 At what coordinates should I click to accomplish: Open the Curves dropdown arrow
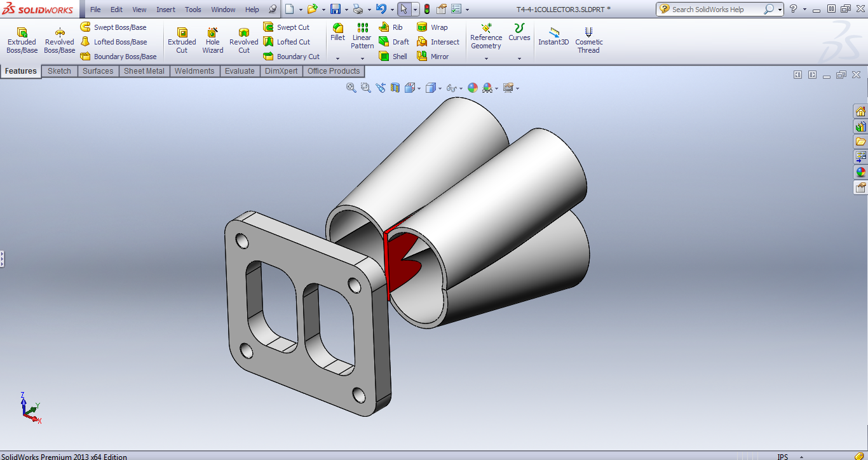click(x=519, y=58)
